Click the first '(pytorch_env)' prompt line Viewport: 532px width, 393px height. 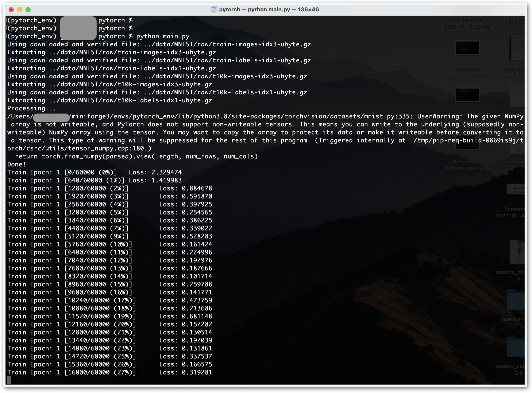click(x=32, y=20)
